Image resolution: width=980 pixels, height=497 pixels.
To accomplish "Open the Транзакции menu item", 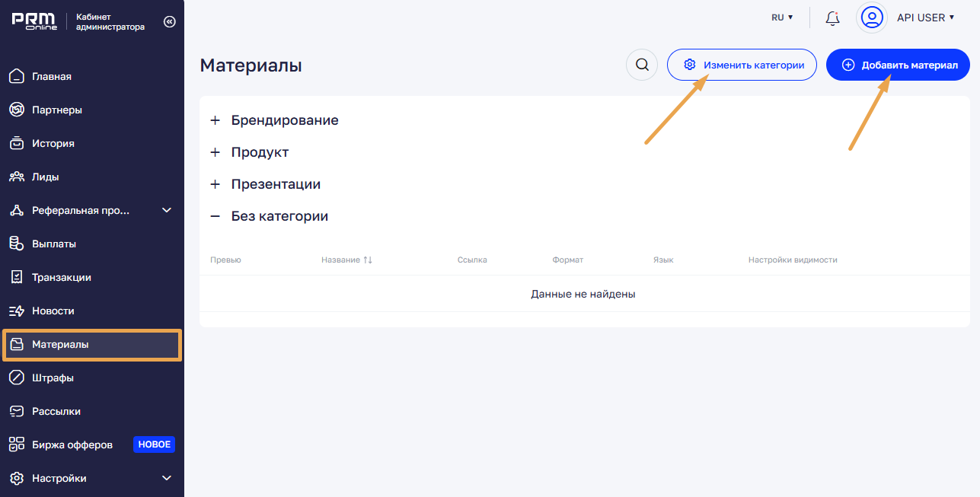I will click(x=61, y=278).
